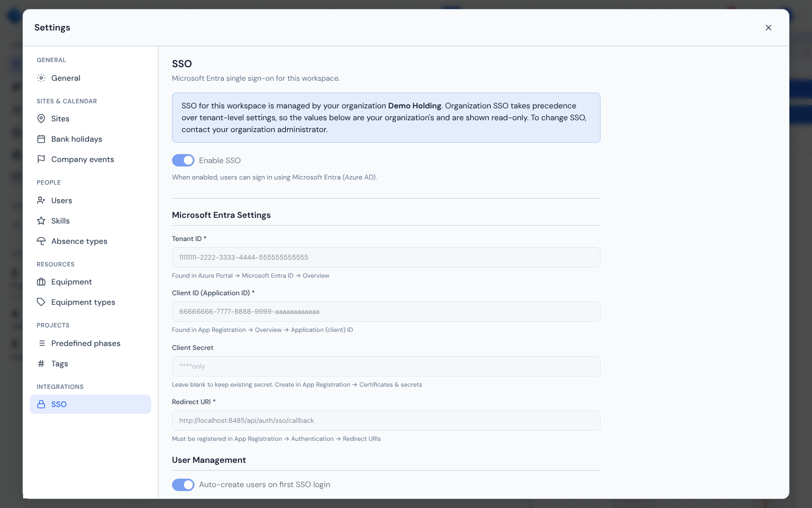Click the Absence types umbrella icon

coord(41,241)
